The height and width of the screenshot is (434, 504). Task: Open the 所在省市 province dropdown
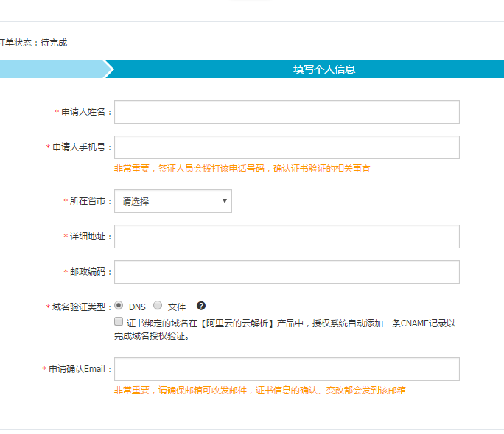click(173, 201)
